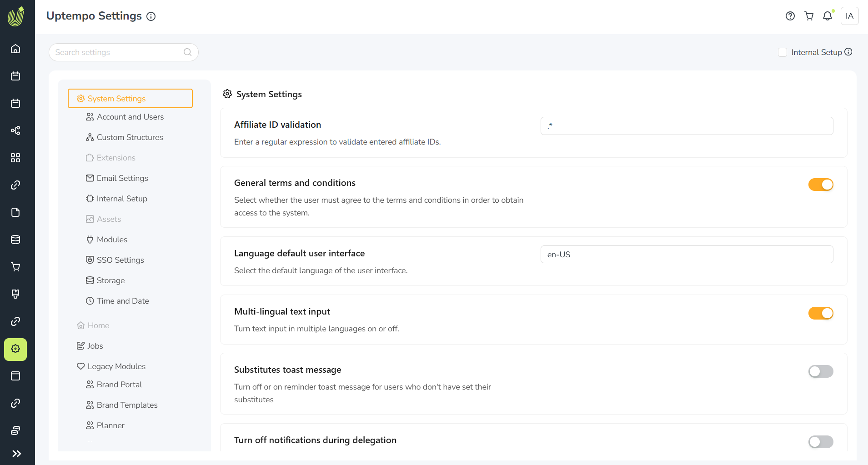Viewport: 868px width, 465px height.
Task: Select SSO Settings in the settings tree
Action: coord(120,260)
